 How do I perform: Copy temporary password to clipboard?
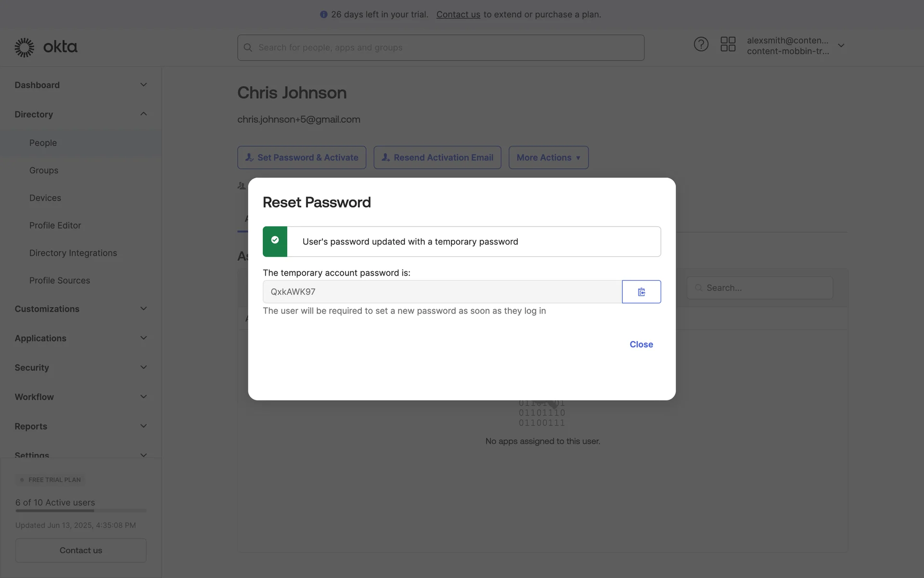click(x=641, y=292)
